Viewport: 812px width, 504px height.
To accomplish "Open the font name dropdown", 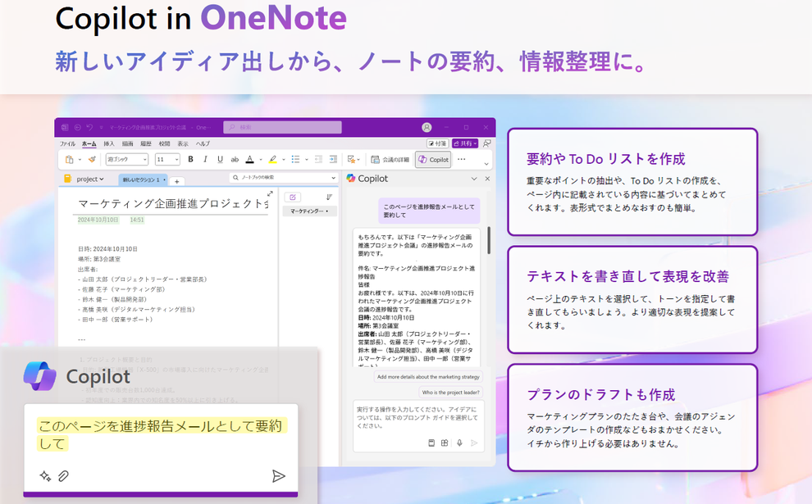I will tap(127, 159).
